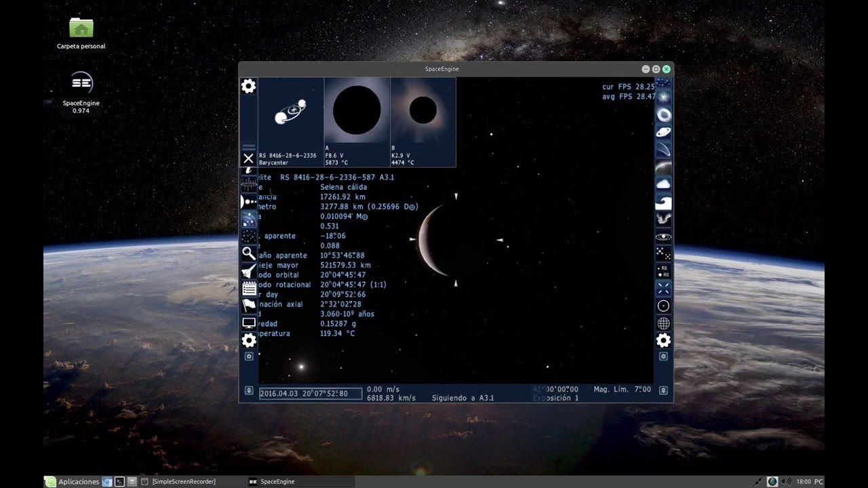Click the 18:00 clock in taskbar

[x=804, y=481]
